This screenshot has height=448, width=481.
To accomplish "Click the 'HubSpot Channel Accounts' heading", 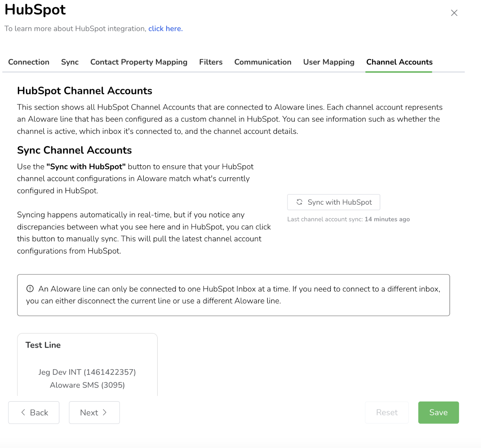I will point(85,91).
